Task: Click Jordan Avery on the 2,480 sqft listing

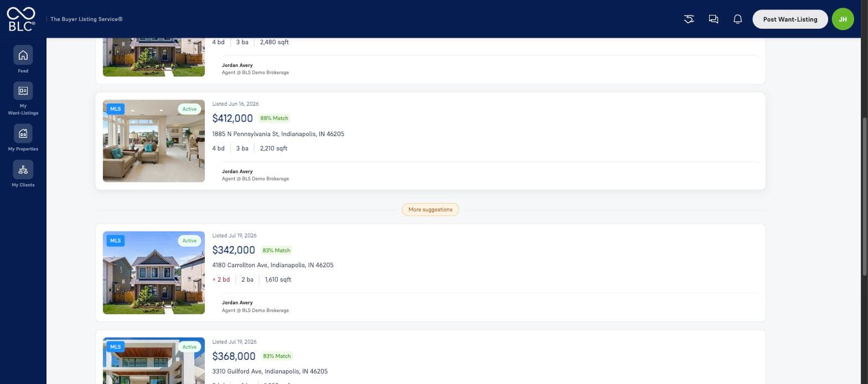Action: (x=237, y=65)
